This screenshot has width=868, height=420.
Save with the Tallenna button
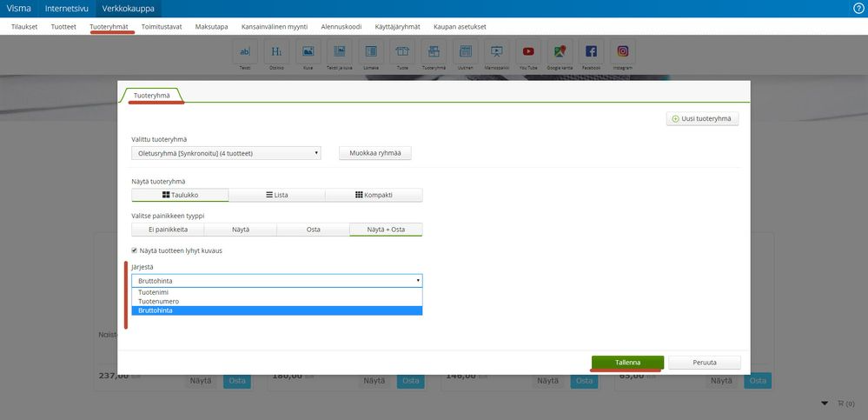[x=627, y=363]
